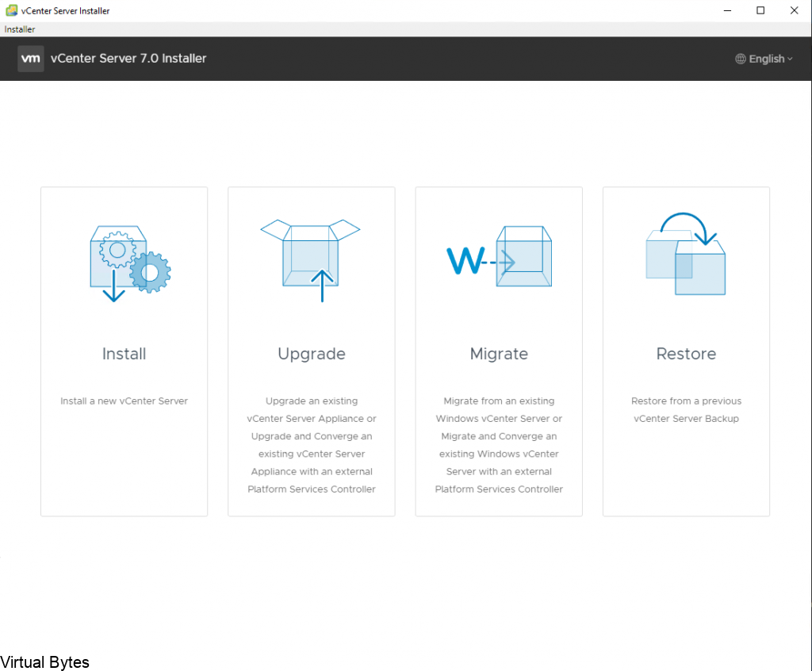Open the English language dropdown
Screen dimensions: 812x671
[764, 59]
